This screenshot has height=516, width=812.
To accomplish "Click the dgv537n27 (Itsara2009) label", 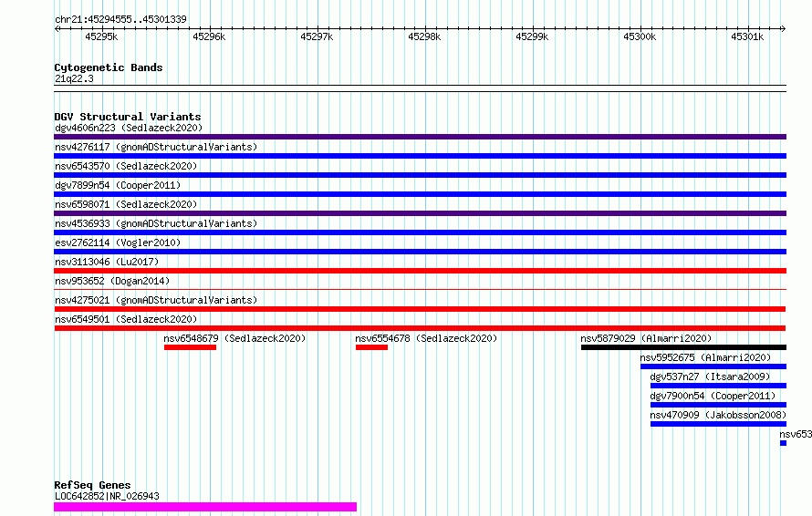I will pos(710,377).
